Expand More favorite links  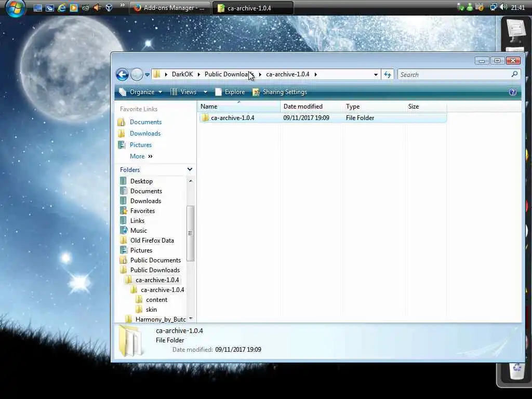[x=141, y=156]
